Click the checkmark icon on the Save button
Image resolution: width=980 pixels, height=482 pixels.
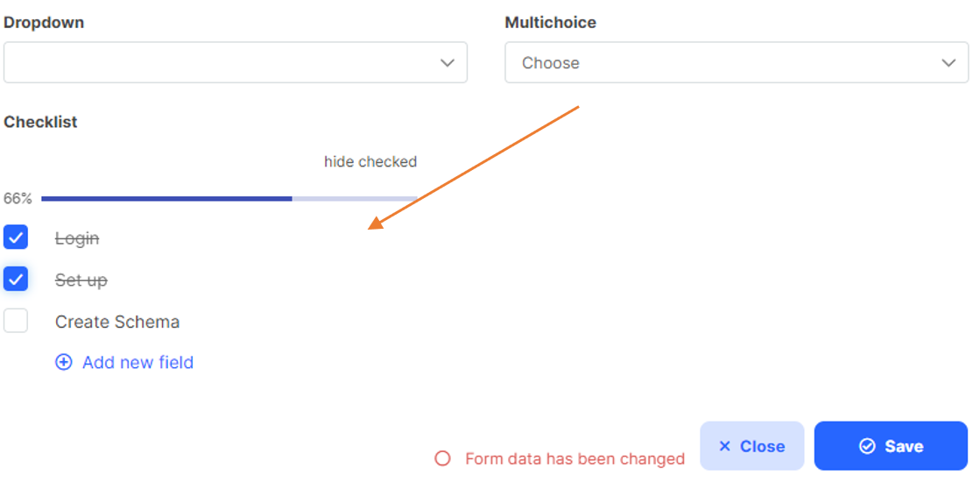pyautogui.click(x=867, y=446)
